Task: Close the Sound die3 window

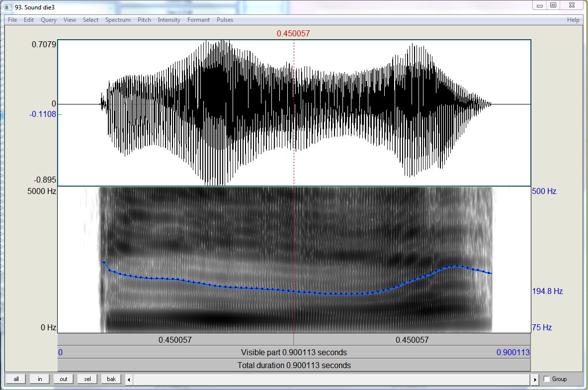Action: (572, 5)
